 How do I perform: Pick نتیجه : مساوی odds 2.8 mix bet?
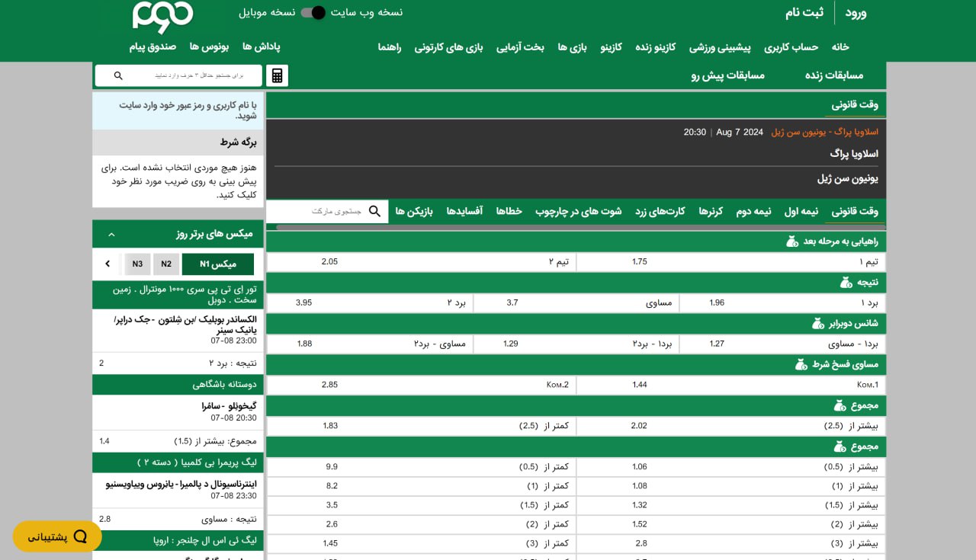point(178,519)
